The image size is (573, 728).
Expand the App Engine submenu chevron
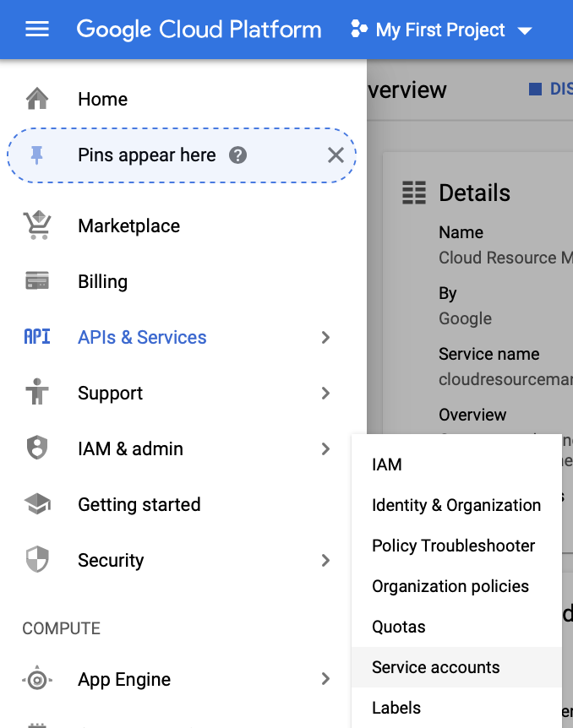pos(325,679)
